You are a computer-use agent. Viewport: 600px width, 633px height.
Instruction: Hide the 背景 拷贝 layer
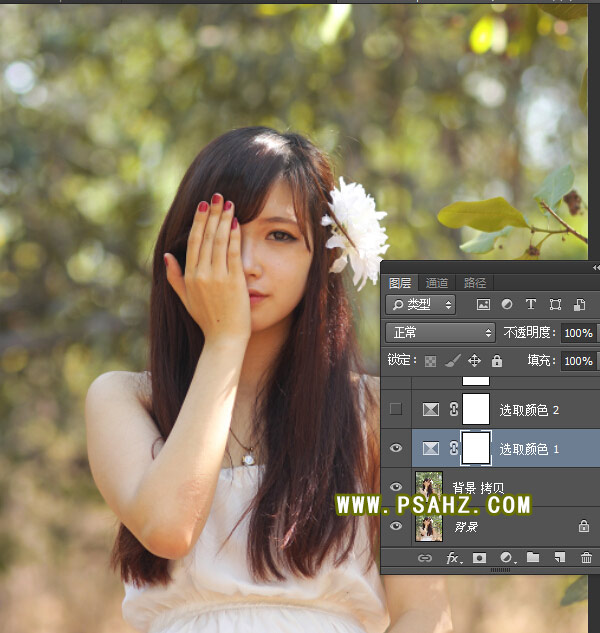point(396,487)
